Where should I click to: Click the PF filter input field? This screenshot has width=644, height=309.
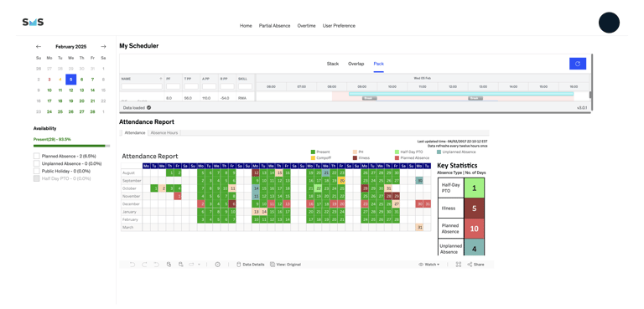[x=173, y=86]
